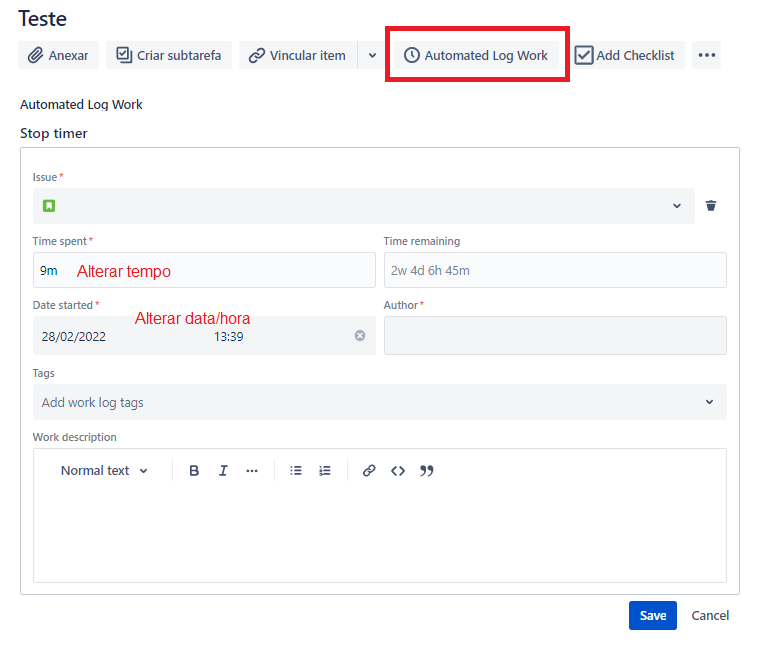Insert a bullet list

[x=296, y=471]
